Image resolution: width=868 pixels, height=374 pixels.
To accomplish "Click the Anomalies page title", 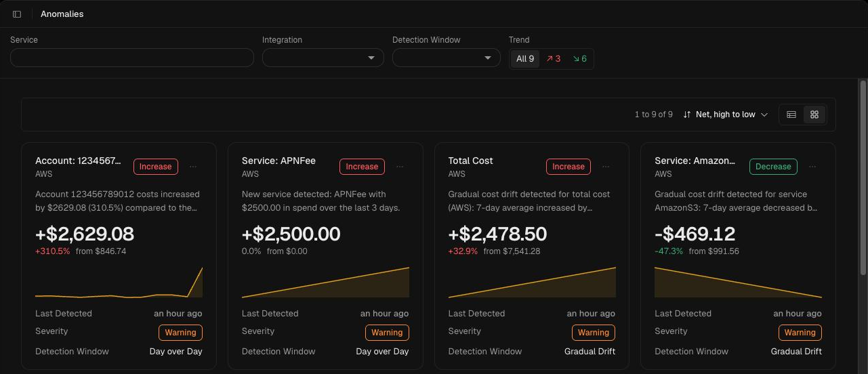I will tap(62, 14).
